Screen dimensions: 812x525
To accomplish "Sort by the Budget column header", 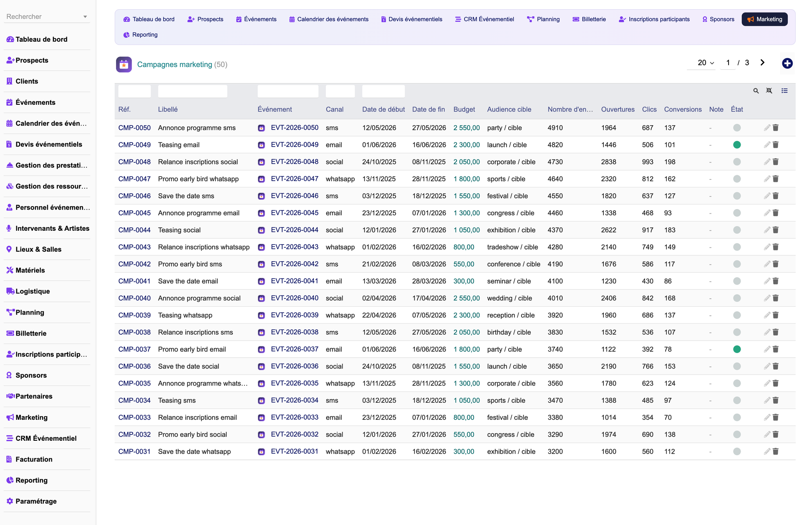I will (464, 109).
